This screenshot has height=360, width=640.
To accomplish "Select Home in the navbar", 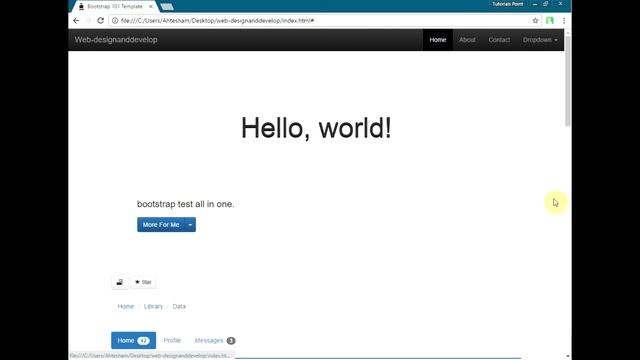I will [x=438, y=40].
